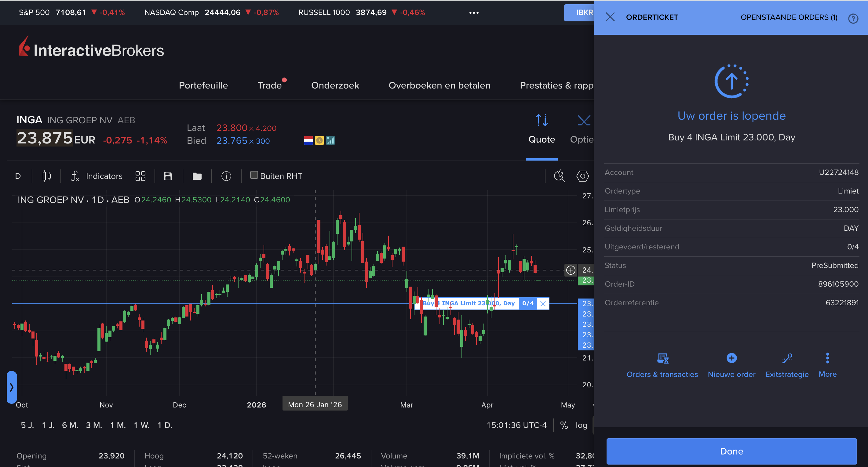The width and height of the screenshot is (868, 467).
Task: Set chart range to 1 M.
Action: pos(118,425)
